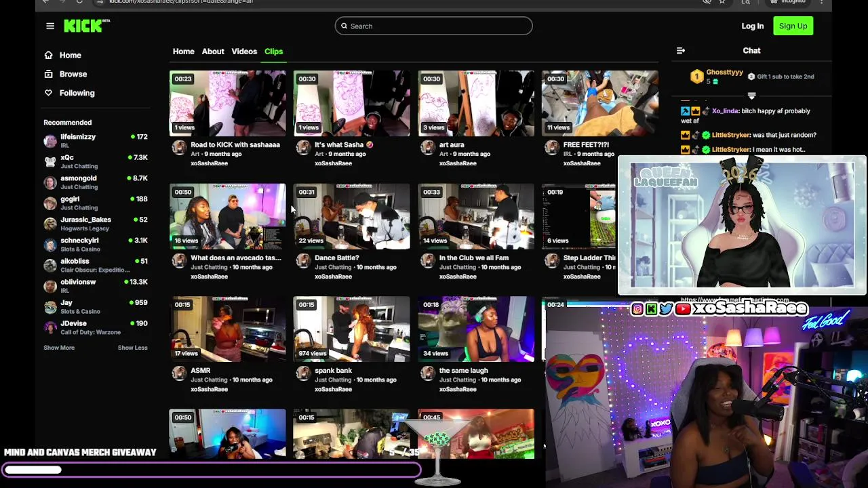Click 'Hogwarts Legacy' under Jurassic_Bakes
The width and height of the screenshot is (868, 488).
pyautogui.click(x=85, y=228)
